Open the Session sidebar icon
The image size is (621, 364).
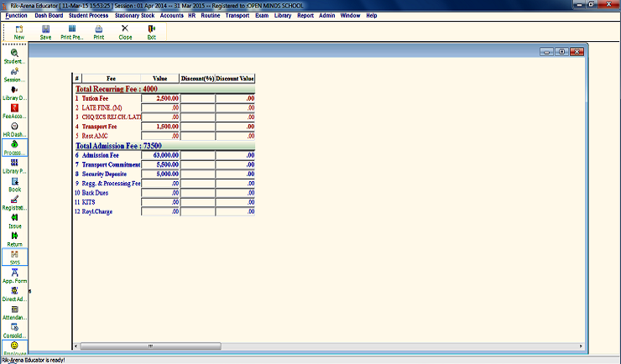[14, 75]
